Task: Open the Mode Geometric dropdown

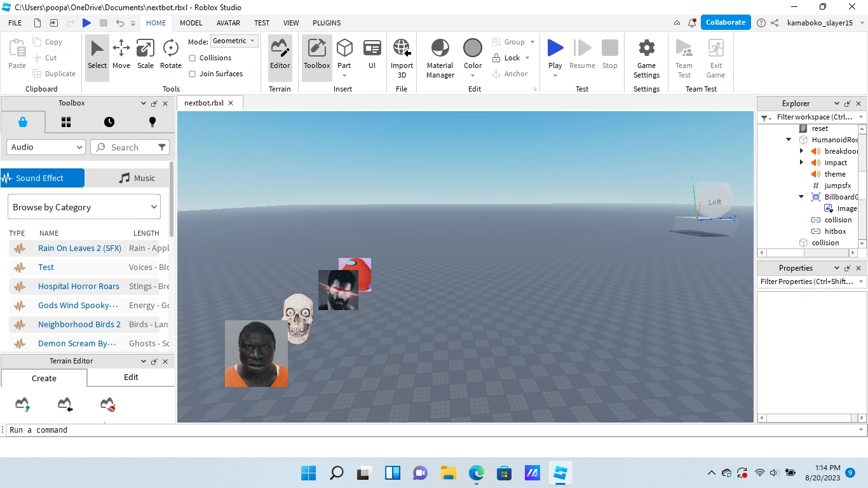Action: [x=234, y=41]
